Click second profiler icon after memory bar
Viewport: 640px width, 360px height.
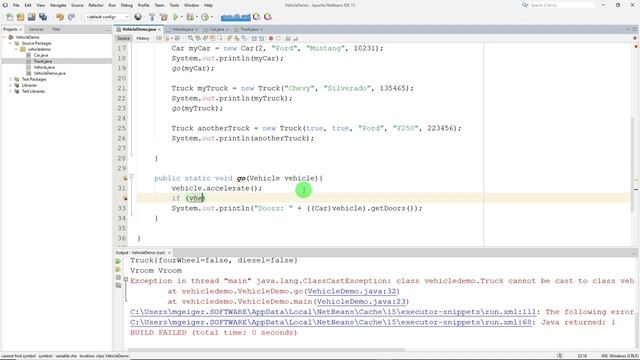click(x=268, y=17)
